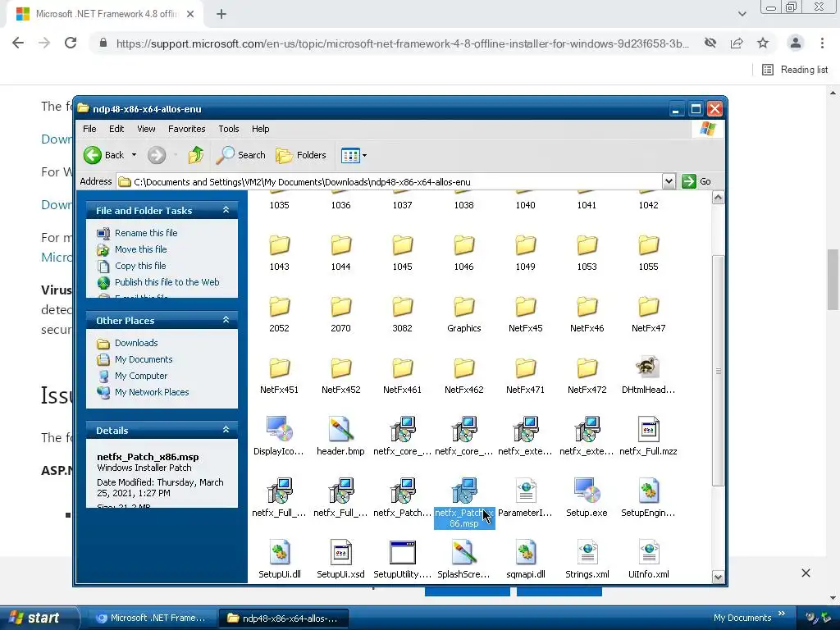Open a new Chrome tab
This screenshot has width=840, height=630.
coord(221,15)
